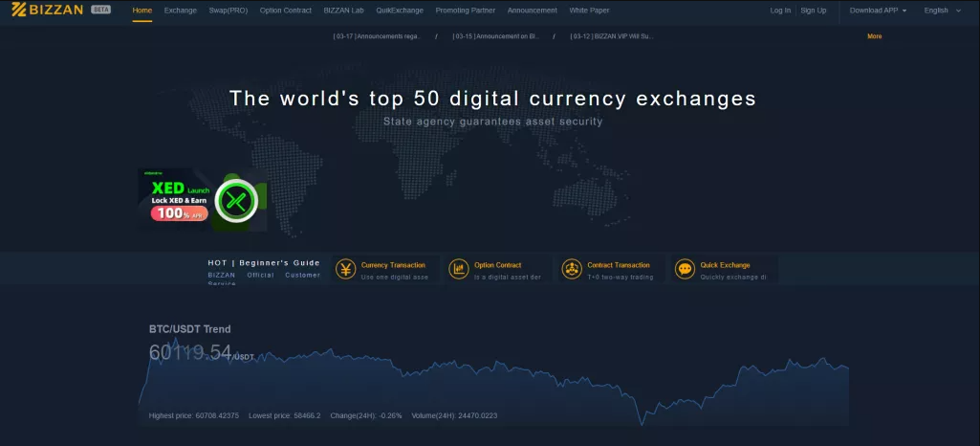Image resolution: width=980 pixels, height=446 pixels.
Task: Open Swap(PRO) menu item
Action: [x=229, y=11]
